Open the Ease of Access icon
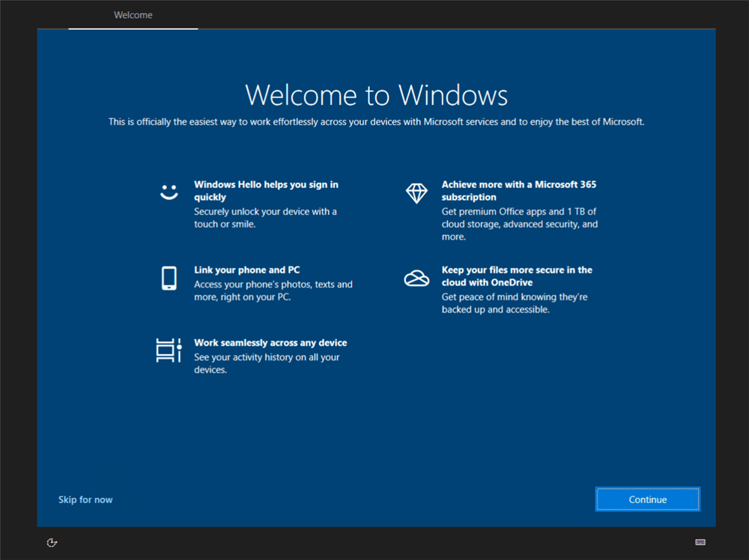Image resolution: width=749 pixels, height=560 pixels. pos(52,543)
